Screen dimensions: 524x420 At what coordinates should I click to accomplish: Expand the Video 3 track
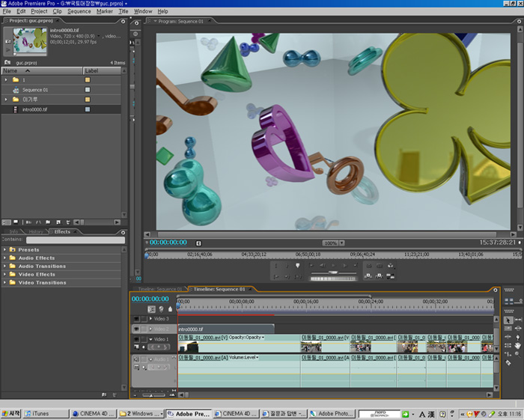[x=150, y=319]
